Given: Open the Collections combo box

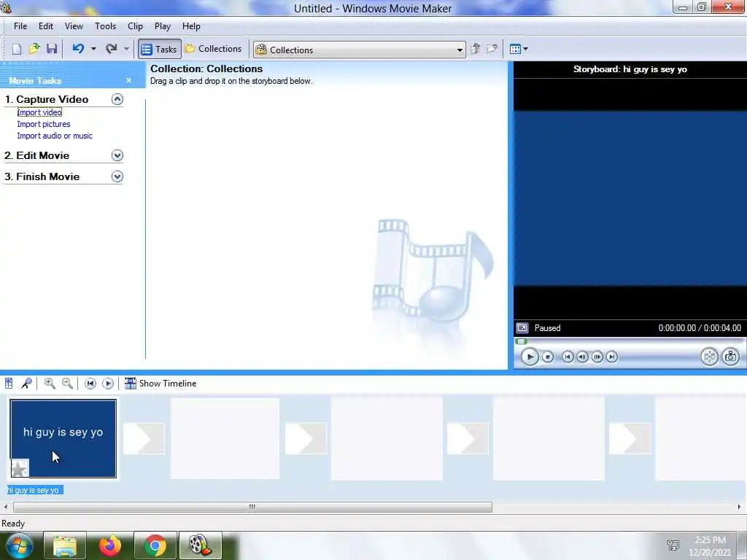Looking at the screenshot, I should tap(359, 50).
